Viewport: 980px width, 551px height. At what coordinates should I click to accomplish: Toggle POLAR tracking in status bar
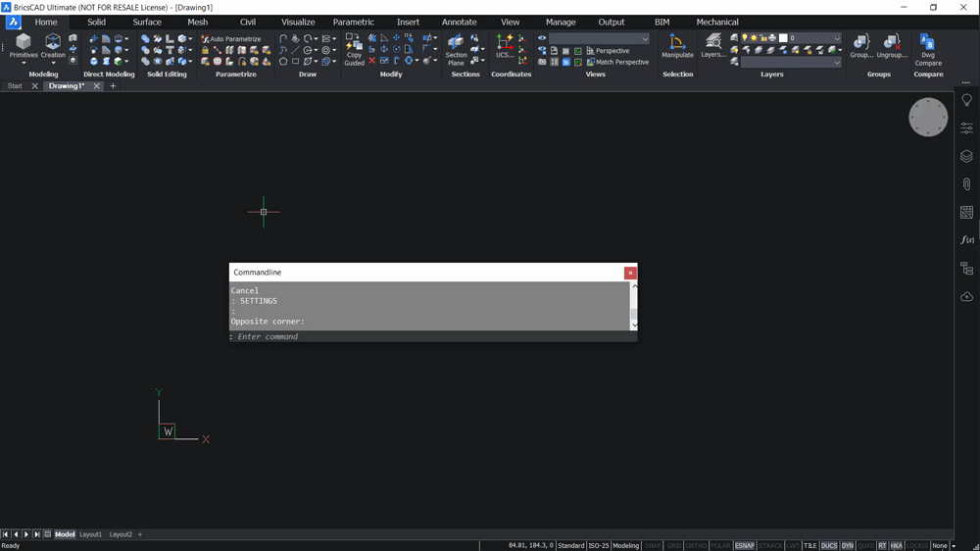pyautogui.click(x=720, y=546)
